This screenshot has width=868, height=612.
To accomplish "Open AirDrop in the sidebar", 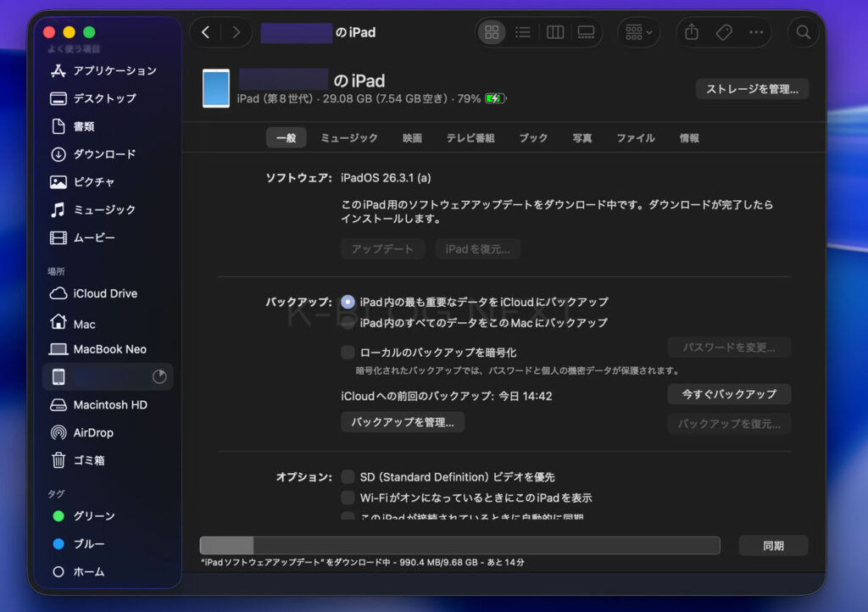I will click(x=93, y=432).
